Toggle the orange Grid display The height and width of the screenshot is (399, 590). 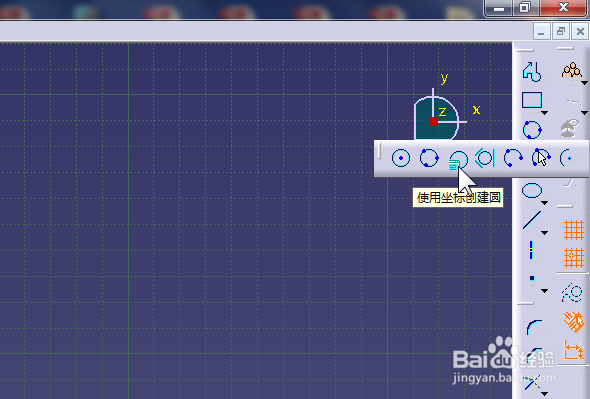tap(573, 230)
